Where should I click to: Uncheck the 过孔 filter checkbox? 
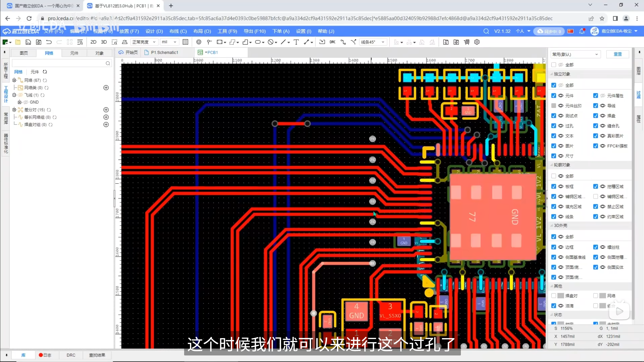click(553, 126)
